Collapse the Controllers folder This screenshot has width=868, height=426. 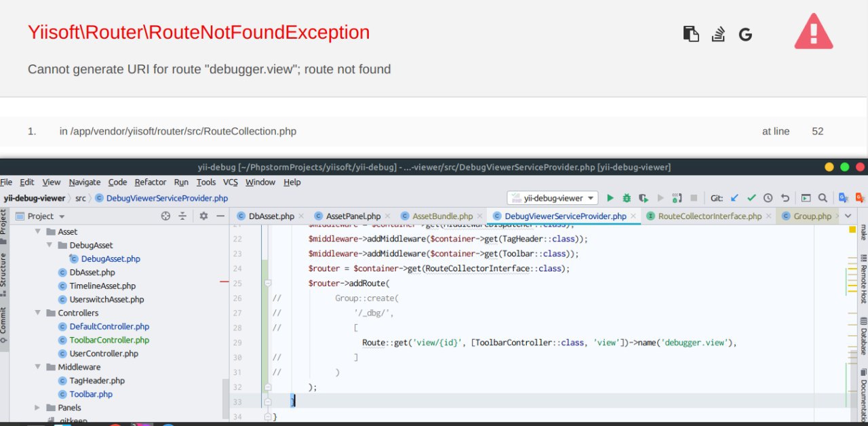38,313
